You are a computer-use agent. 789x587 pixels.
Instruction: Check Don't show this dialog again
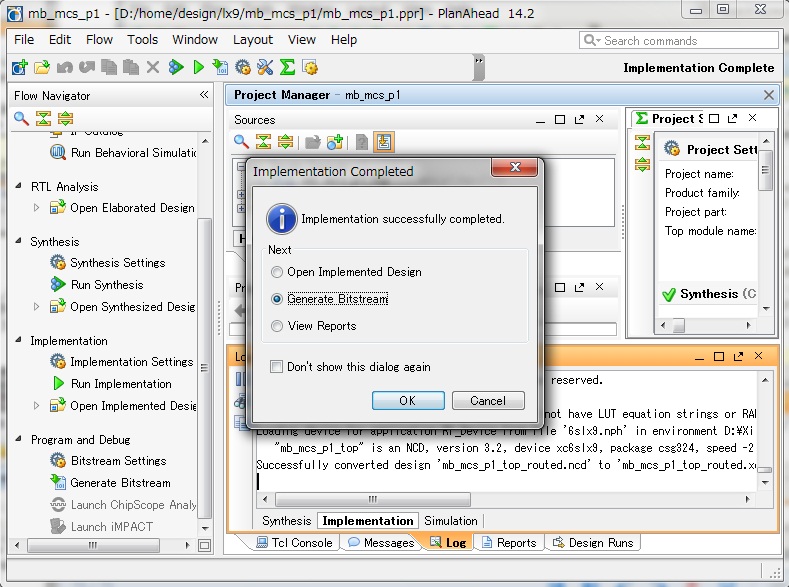point(276,367)
